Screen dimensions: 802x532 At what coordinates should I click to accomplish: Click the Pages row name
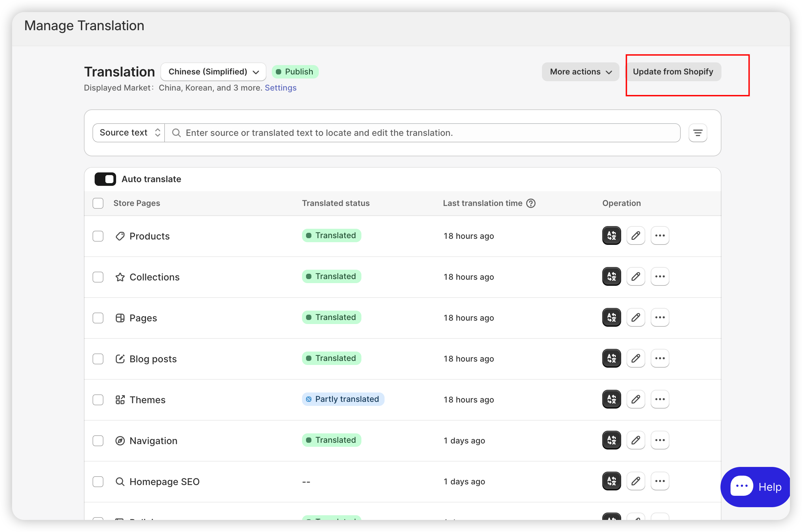[x=143, y=318]
